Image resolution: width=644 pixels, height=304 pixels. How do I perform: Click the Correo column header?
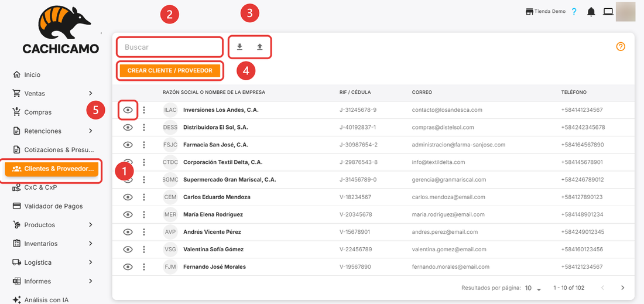(x=422, y=92)
